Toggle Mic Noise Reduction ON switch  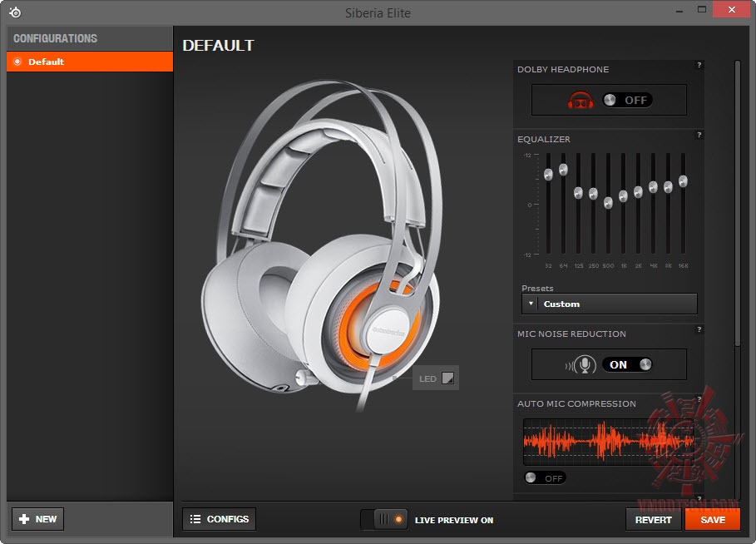pos(627,364)
